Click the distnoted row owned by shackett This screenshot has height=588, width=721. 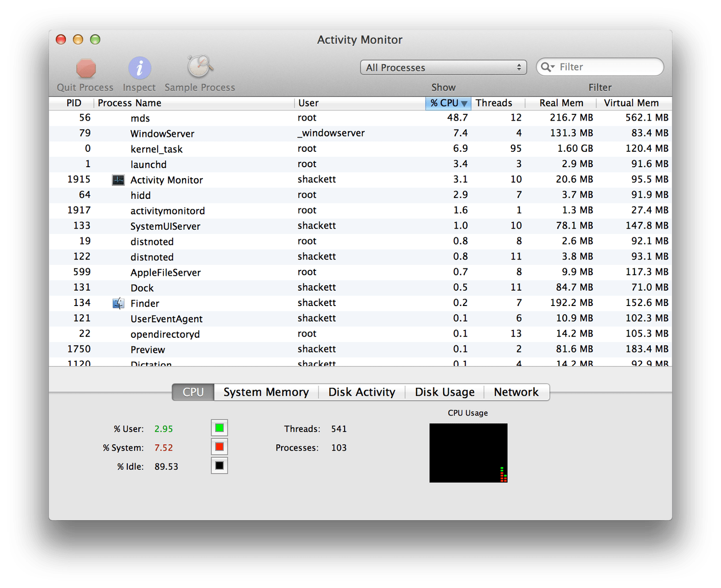click(360, 257)
